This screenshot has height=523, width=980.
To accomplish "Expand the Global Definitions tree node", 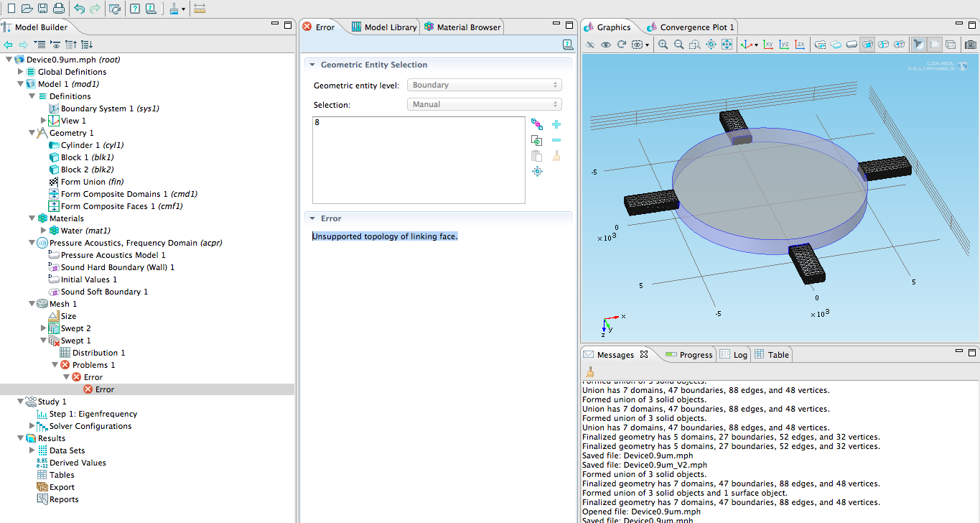I will point(21,72).
